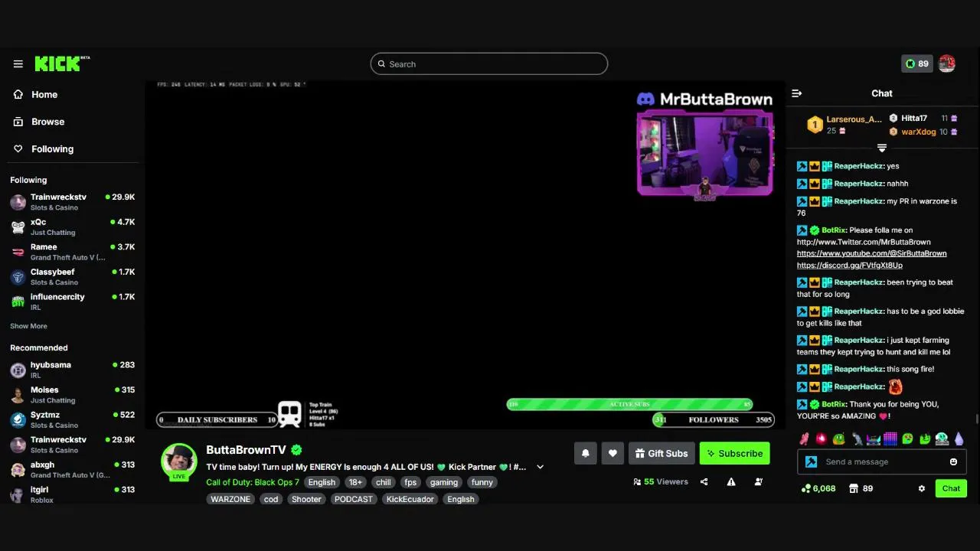This screenshot has height=551, width=980.
Task: Select the Shooter tag
Action: [x=306, y=499]
